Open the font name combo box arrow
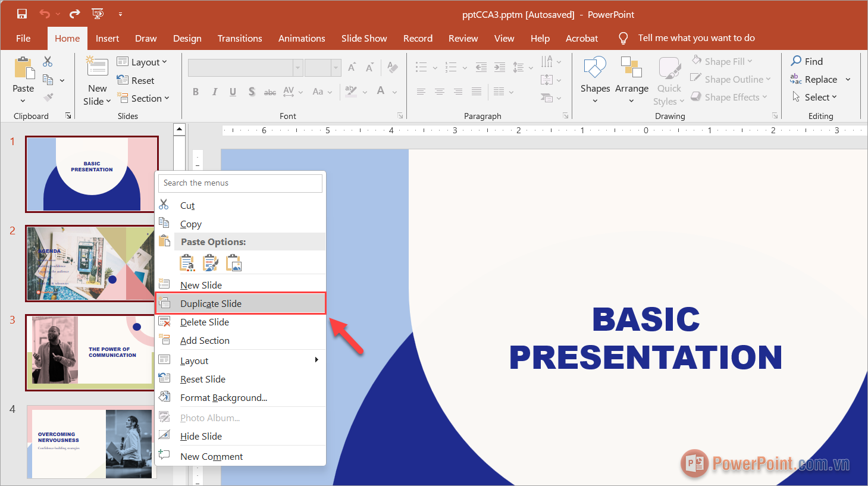This screenshot has height=486, width=868. click(x=297, y=67)
